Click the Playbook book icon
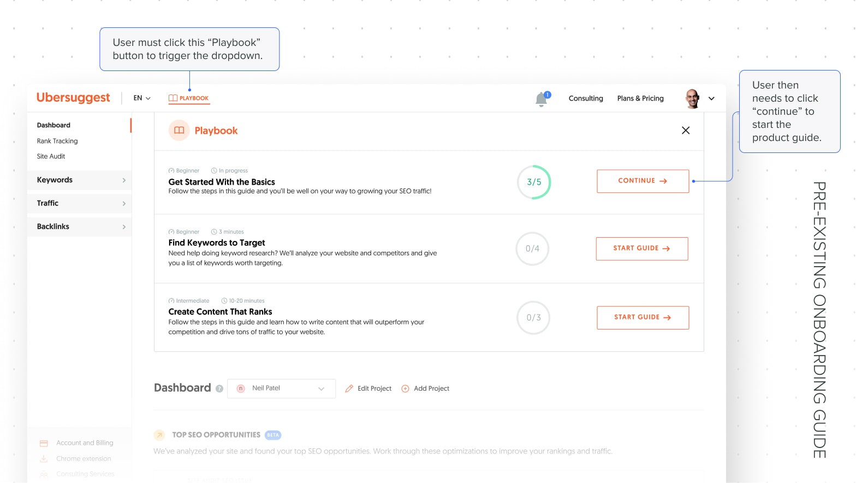The width and height of the screenshot is (868, 483). tap(179, 131)
